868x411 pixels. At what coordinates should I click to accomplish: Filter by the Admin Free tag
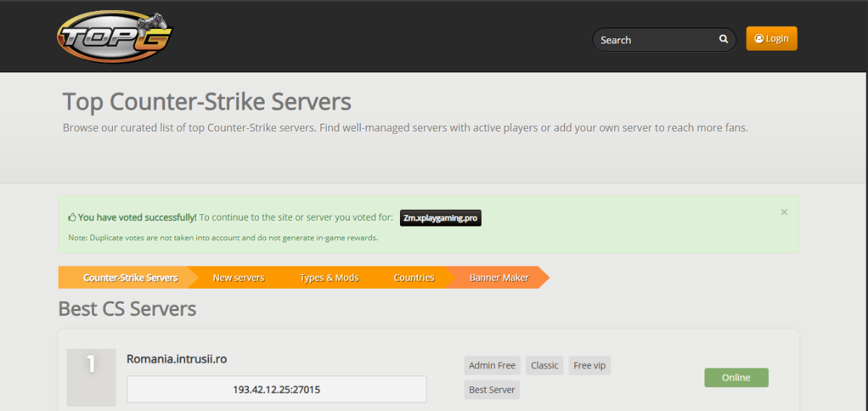pyautogui.click(x=492, y=365)
